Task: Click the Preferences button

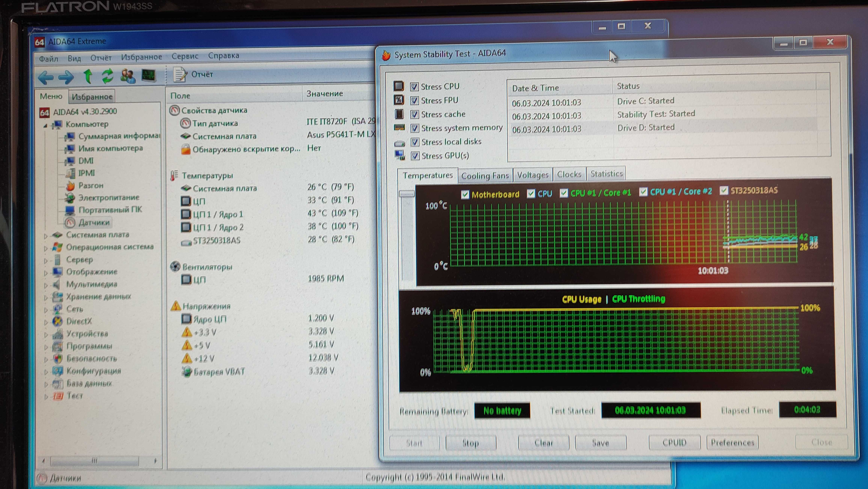Action: click(x=732, y=442)
